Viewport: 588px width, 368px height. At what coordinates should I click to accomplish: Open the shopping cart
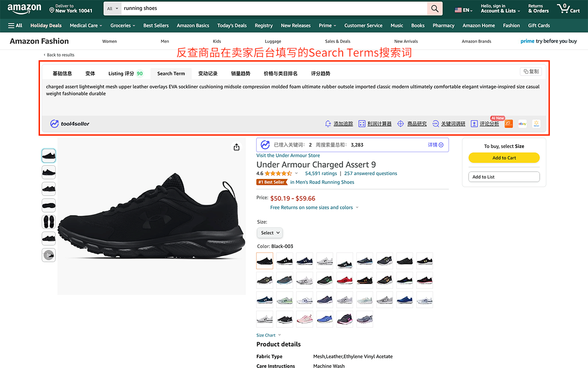[568, 8]
